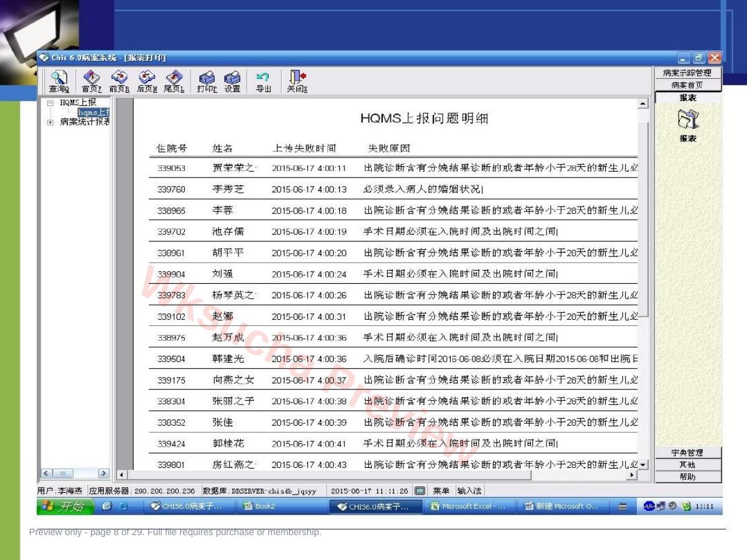Open the 字典管理 panel tab
This screenshot has height=560, width=747.
tap(687, 452)
